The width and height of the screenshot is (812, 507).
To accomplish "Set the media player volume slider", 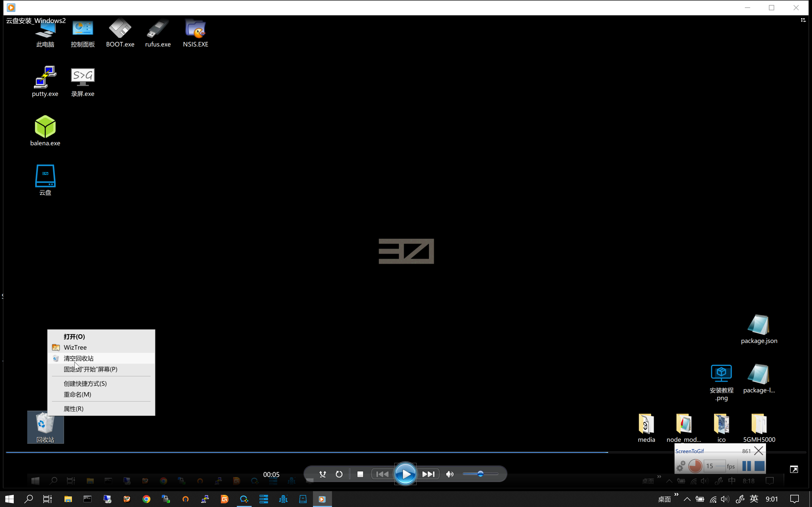I will 480,474.
